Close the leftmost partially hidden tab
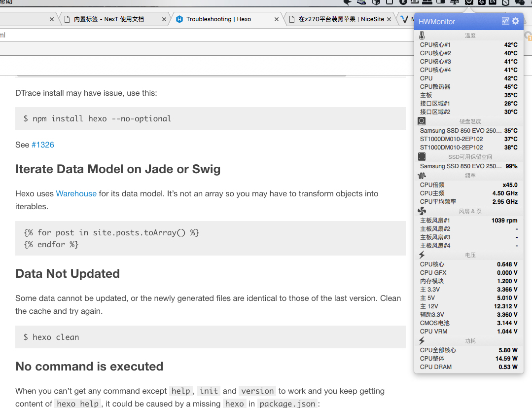This screenshot has height=408, width=532. (52, 19)
